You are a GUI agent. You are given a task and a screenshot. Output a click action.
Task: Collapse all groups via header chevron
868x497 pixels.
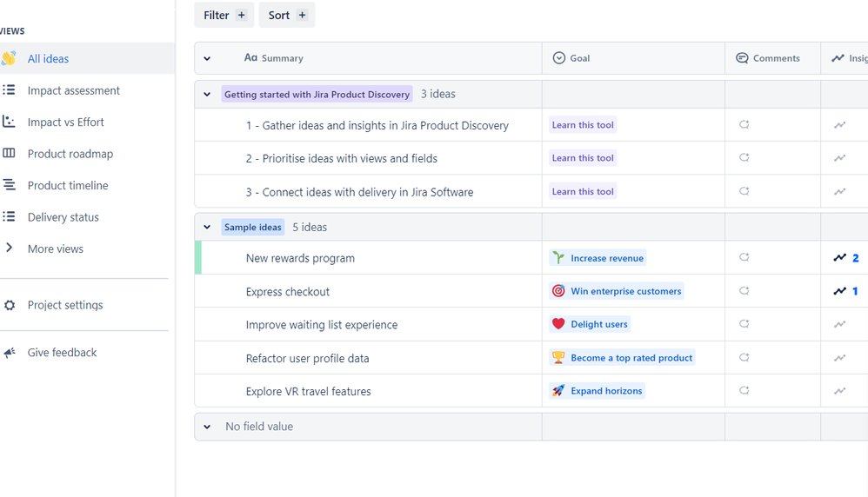pos(207,58)
